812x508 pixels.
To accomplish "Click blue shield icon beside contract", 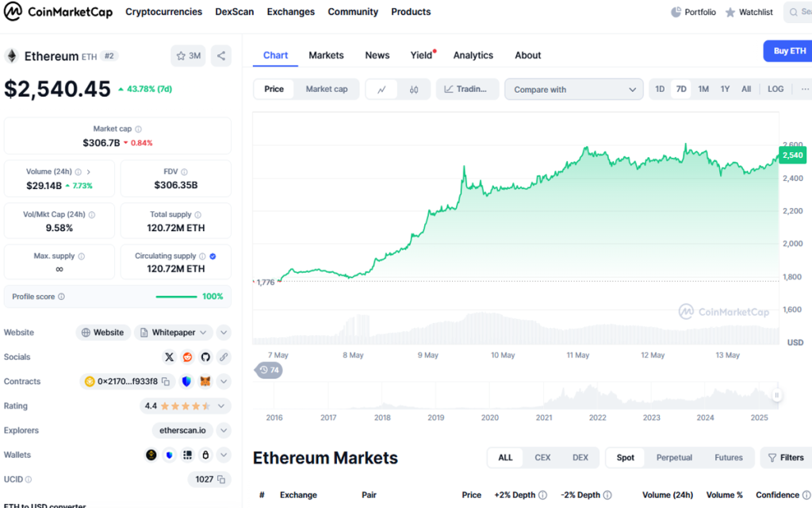I will (186, 382).
